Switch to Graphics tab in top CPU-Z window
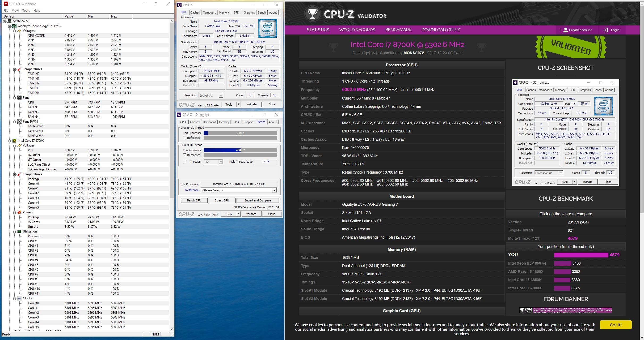Viewport: 644px width, 340px height. pyautogui.click(x=249, y=12)
